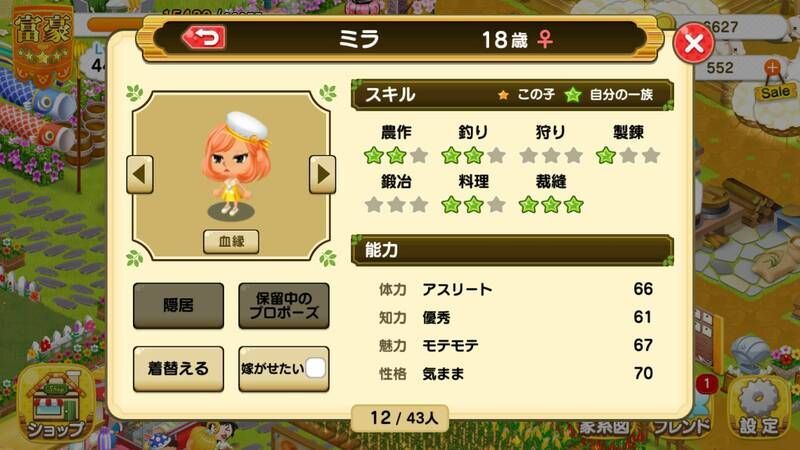
Task: Click the 裁縫 skill stars
Action: click(x=551, y=205)
